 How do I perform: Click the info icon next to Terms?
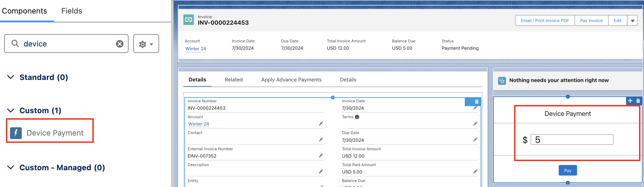357,117
